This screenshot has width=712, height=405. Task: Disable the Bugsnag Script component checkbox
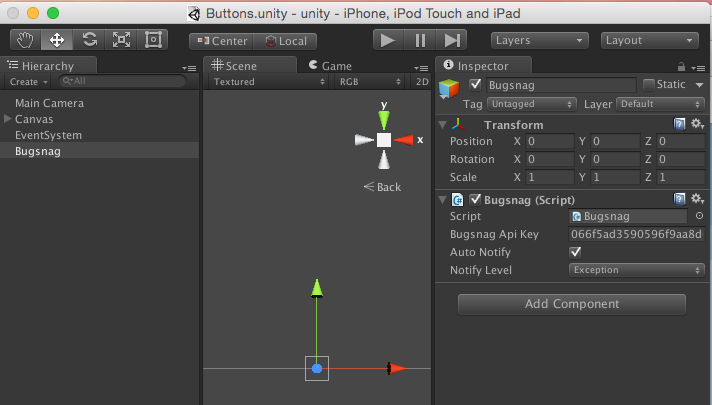click(x=475, y=199)
